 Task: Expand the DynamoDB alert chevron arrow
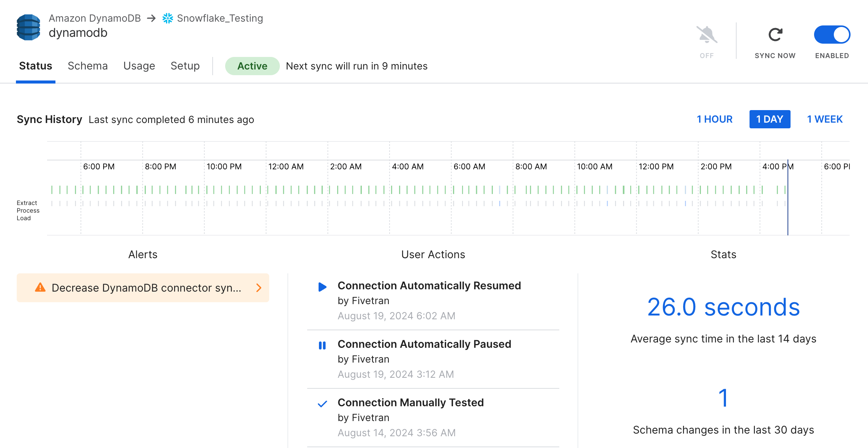pos(259,288)
